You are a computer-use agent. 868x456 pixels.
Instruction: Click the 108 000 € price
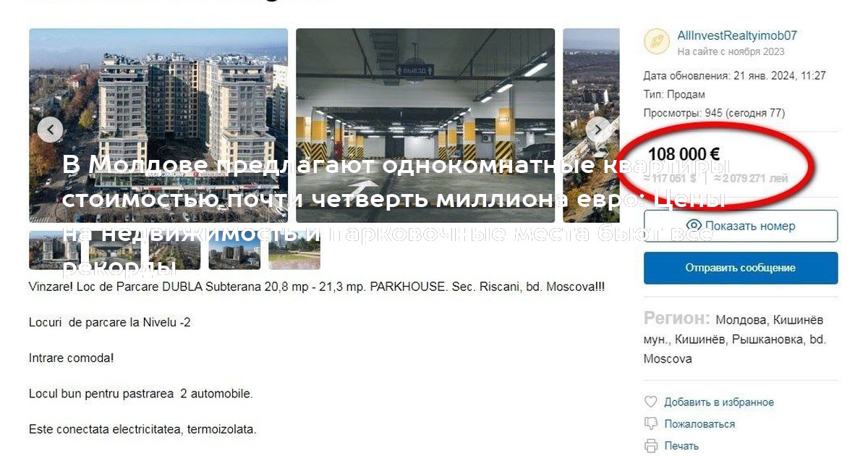[684, 154]
